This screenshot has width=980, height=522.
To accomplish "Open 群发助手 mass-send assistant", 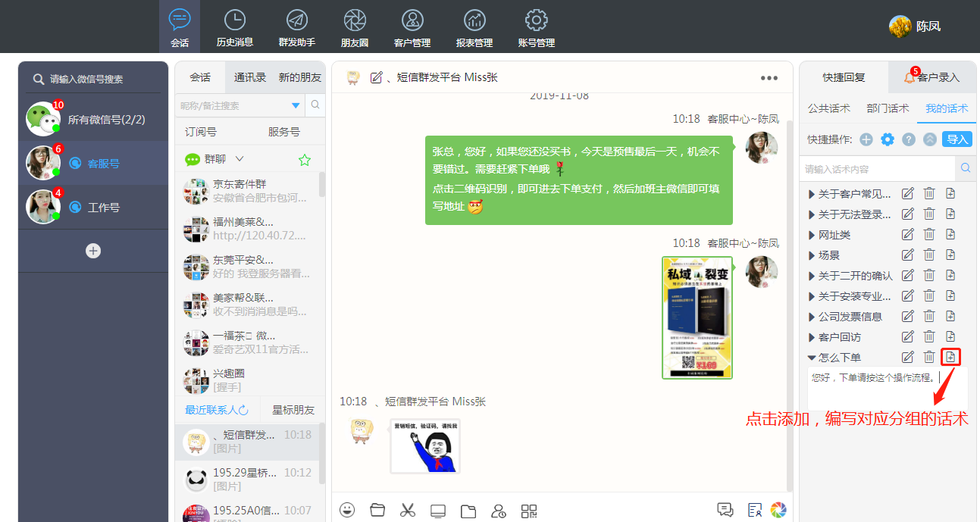I will point(297,27).
